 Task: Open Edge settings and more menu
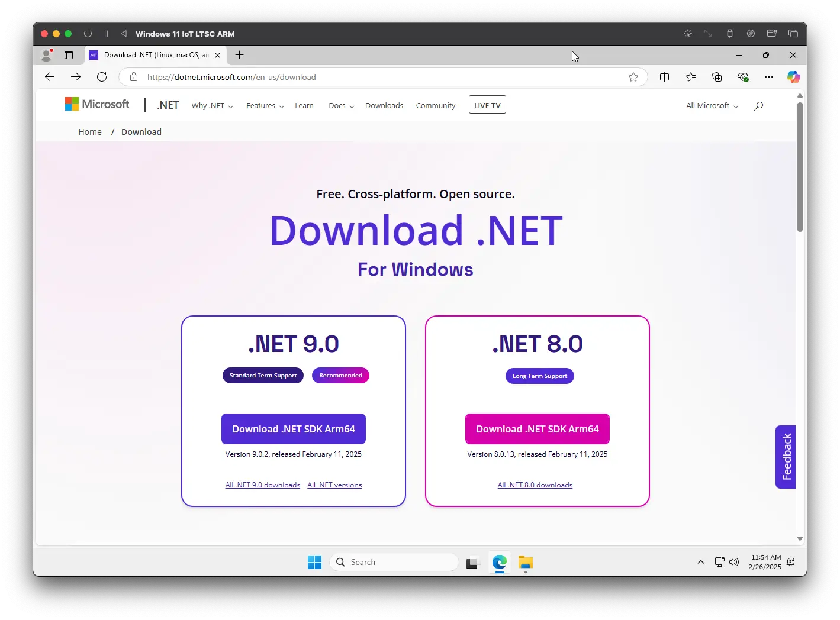tap(768, 77)
